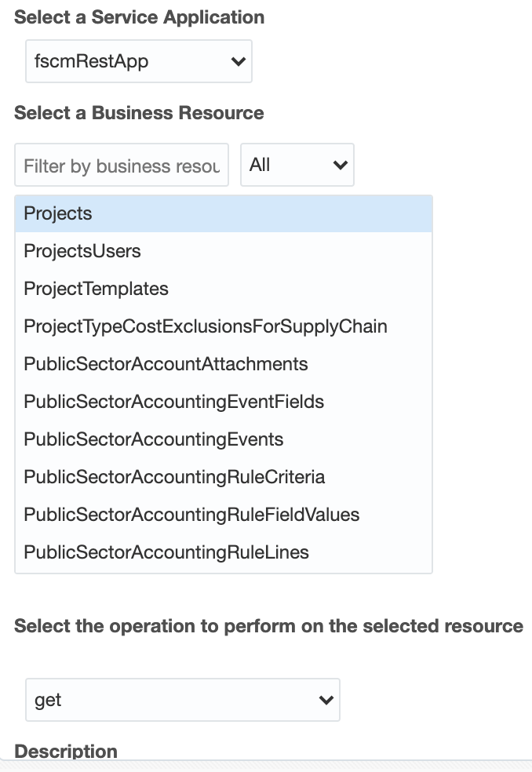The width and height of the screenshot is (532, 772).
Task: Choose the PublicSectorAccountAttachments entry
Action: (x=166, y=364)
